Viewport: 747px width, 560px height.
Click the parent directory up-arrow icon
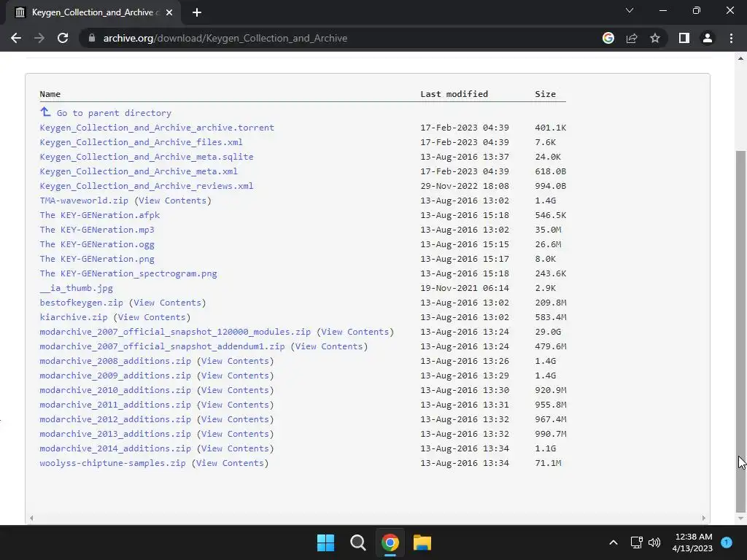tap(45, 112)
